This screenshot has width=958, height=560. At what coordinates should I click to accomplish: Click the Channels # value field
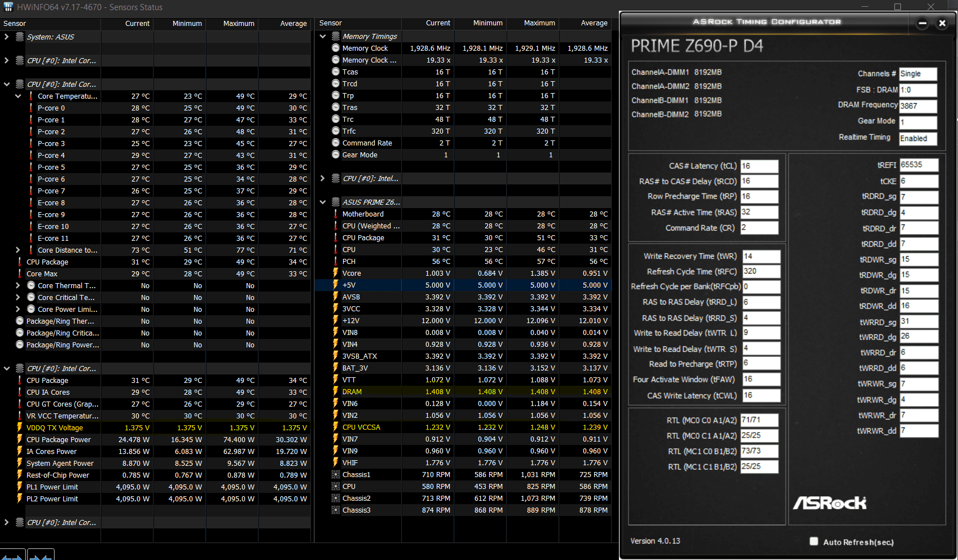(x=918, y=74)
